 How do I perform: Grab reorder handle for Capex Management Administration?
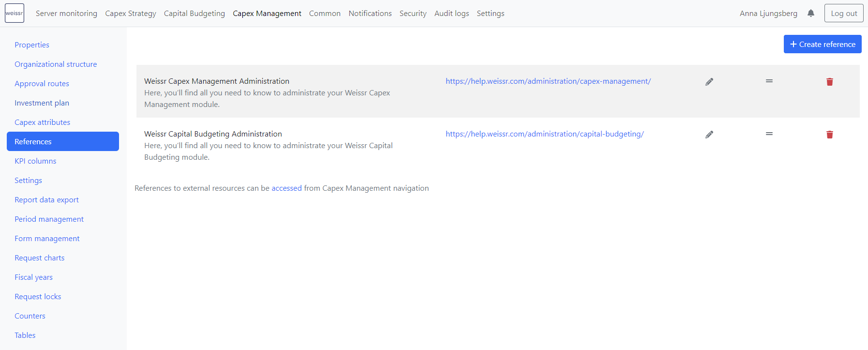click(769, 81)
